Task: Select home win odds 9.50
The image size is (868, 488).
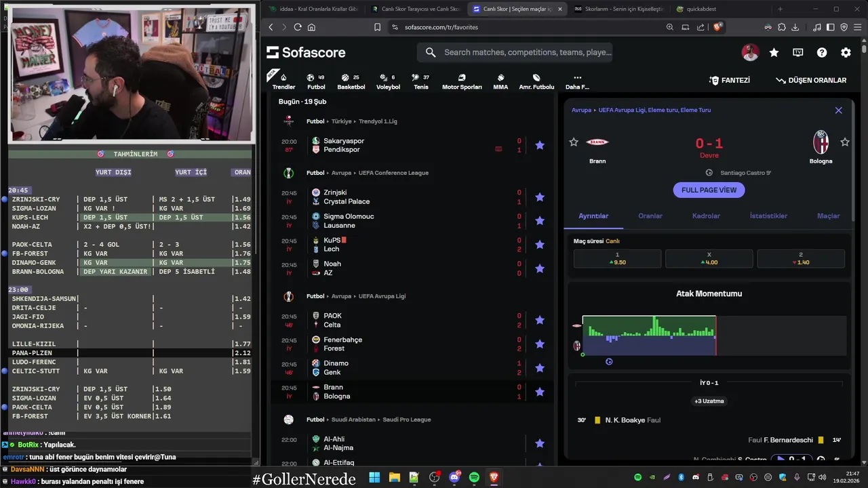Action: [617, 258]
